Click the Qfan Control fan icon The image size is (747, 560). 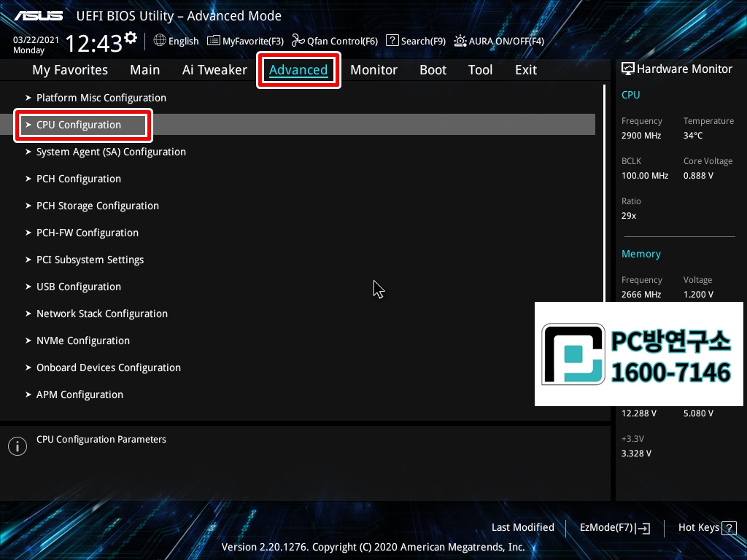[x=298, y=41]
